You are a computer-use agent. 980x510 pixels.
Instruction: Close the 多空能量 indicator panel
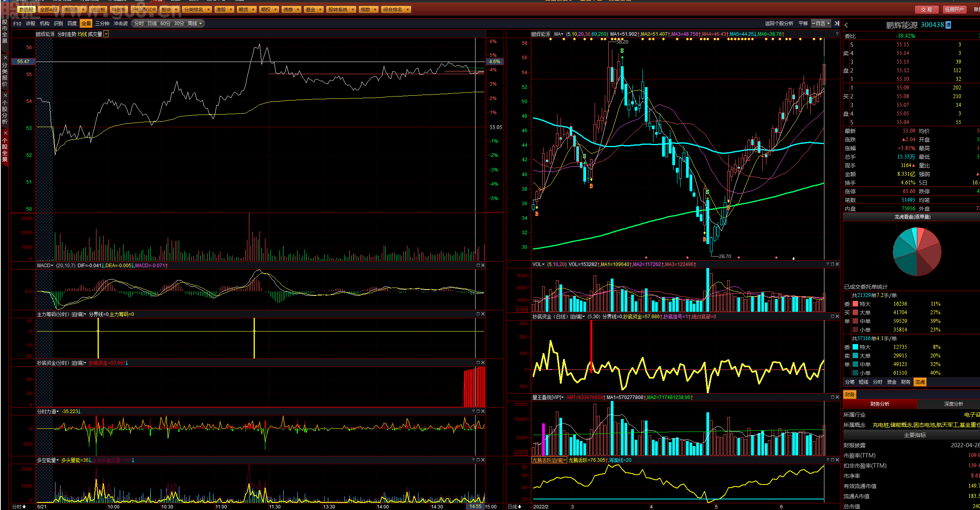483,460
